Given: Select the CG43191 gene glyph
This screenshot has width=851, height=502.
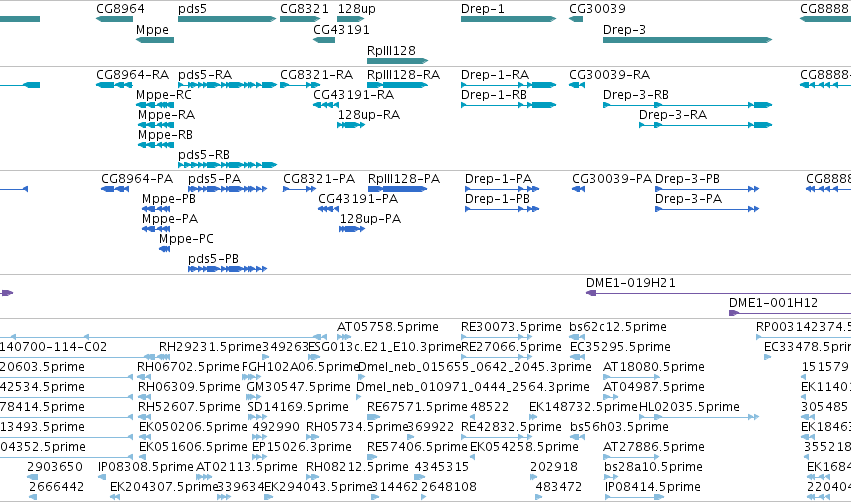Looking at the screenshot, I should (324, 40).
